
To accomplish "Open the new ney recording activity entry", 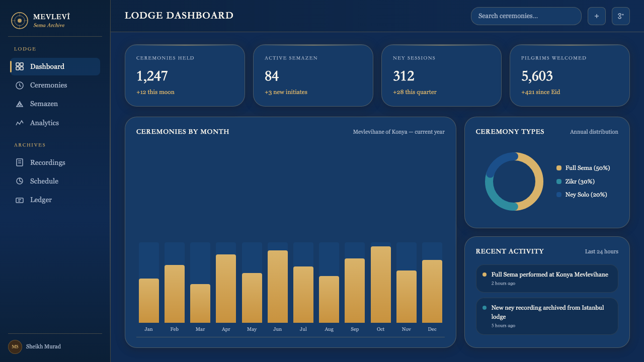I will tap(547, 316).
